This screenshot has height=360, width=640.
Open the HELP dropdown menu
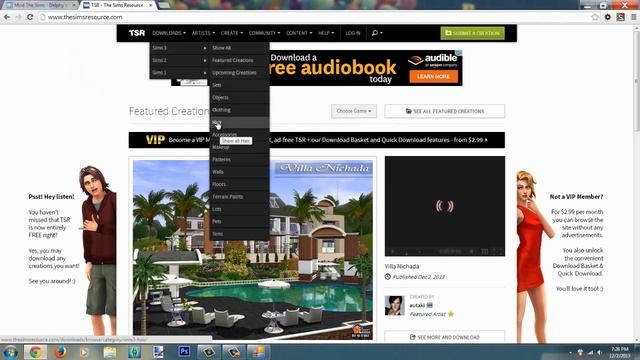point(326,33)
